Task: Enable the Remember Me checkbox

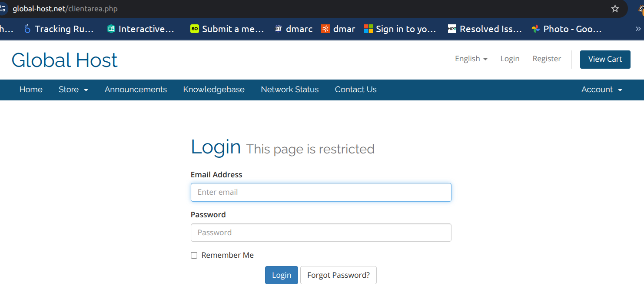Action: 194,255
